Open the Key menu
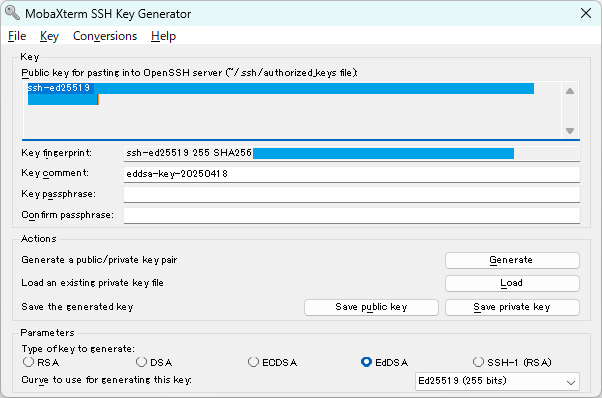 49,36
